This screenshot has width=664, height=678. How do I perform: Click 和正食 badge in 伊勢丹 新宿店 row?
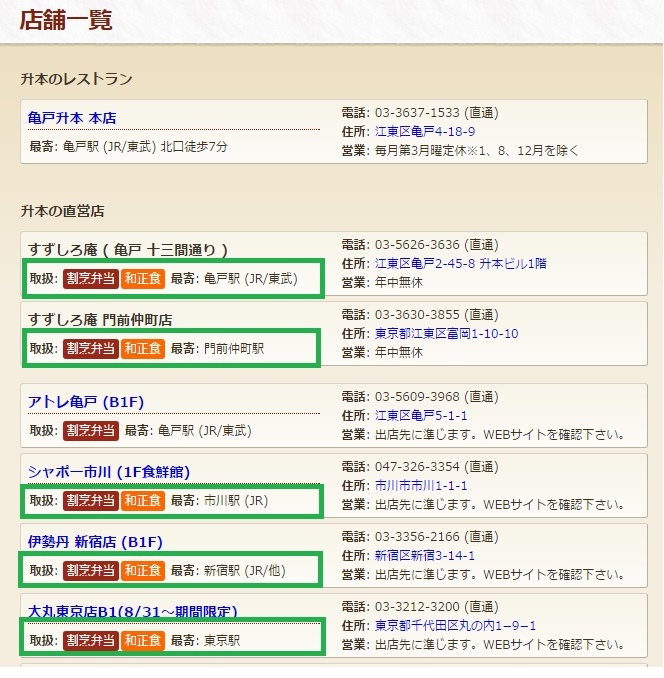click(x=143, y=571)
